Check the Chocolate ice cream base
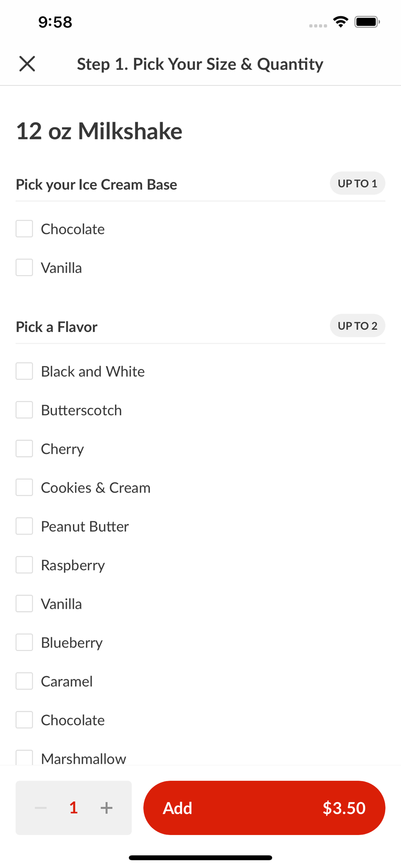Screen dimensions: 401x868 tap(24, 229)
